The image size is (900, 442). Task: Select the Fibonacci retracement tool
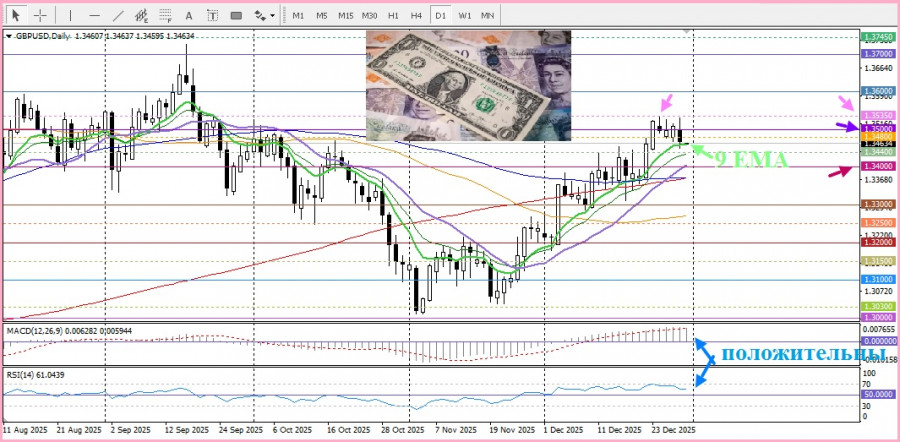[166, 16]
